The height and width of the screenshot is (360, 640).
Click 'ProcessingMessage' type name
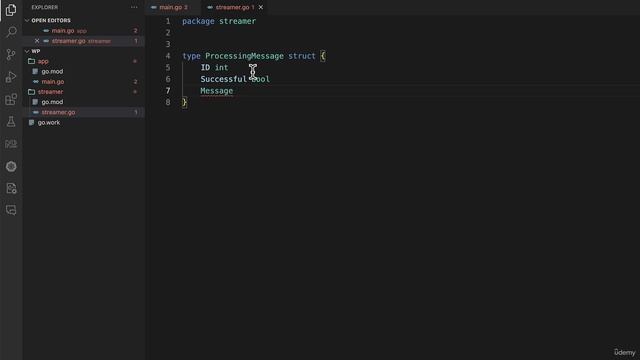pyautogui.click(x=244, y=56)
